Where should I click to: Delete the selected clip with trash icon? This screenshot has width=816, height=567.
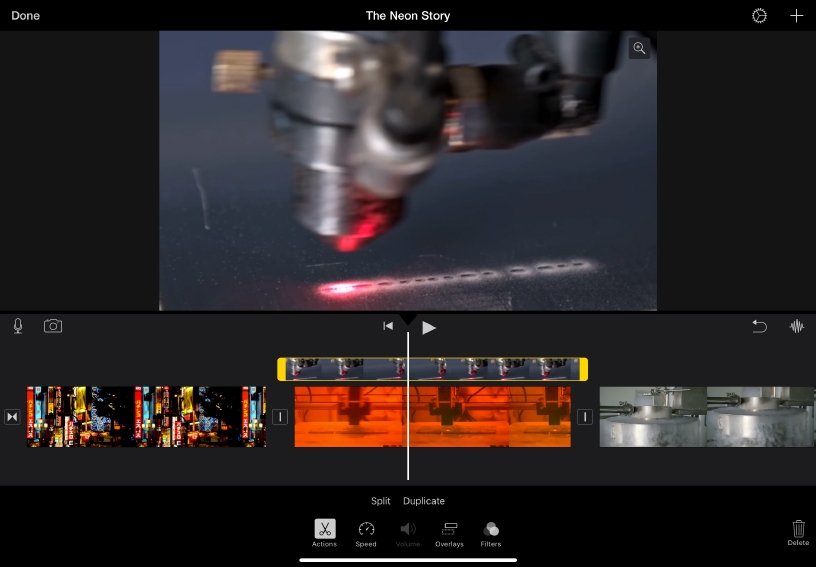point(798,531)
